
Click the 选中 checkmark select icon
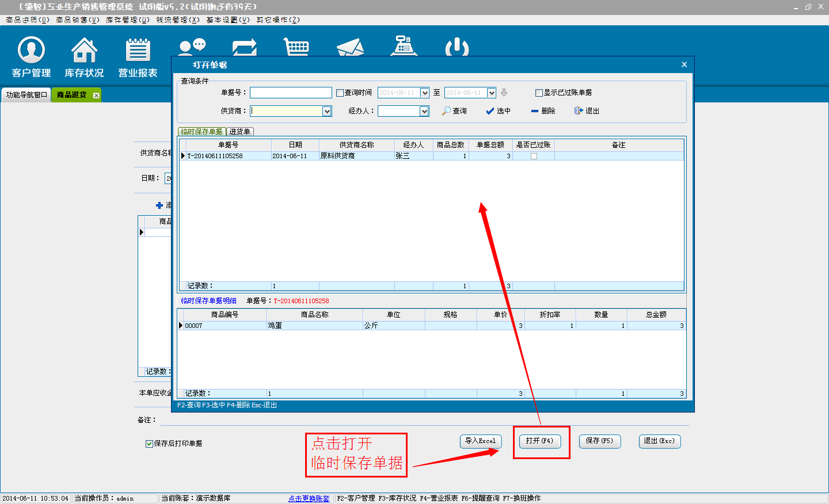[490, 111]
